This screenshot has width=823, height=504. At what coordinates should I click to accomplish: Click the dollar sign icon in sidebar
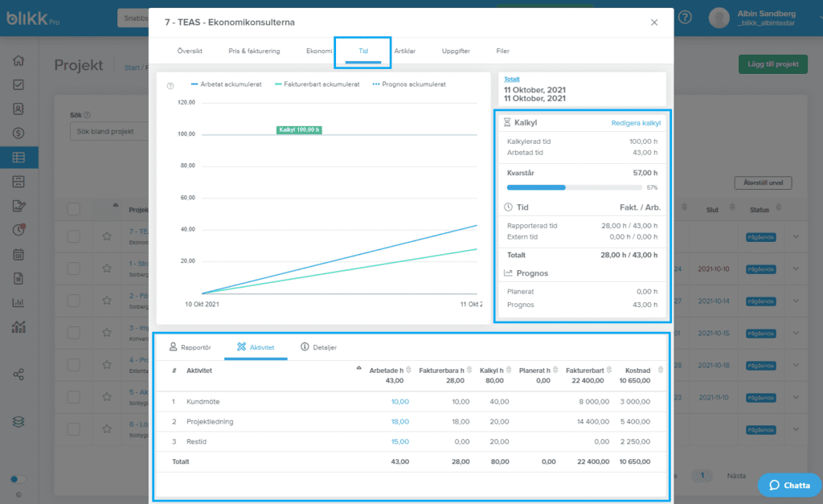coord(18,133)
